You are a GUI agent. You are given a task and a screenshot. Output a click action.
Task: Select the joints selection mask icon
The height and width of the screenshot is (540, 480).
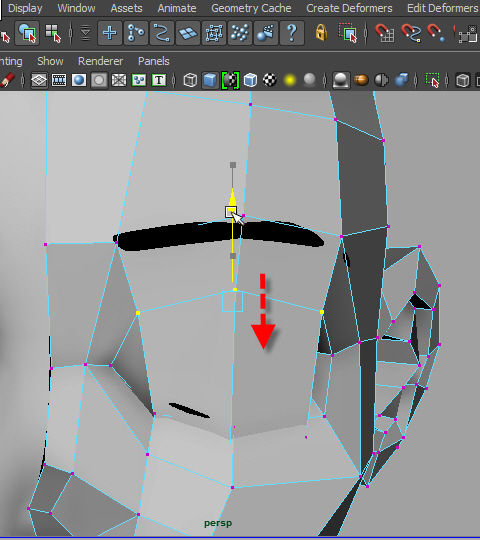(136, 33)
